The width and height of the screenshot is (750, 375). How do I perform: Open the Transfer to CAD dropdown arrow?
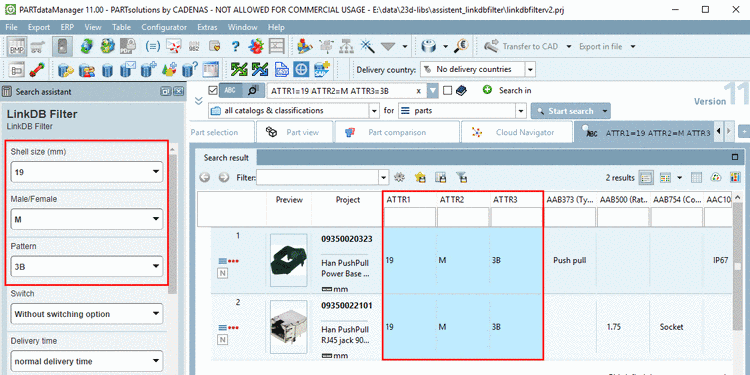click(569, 46)
